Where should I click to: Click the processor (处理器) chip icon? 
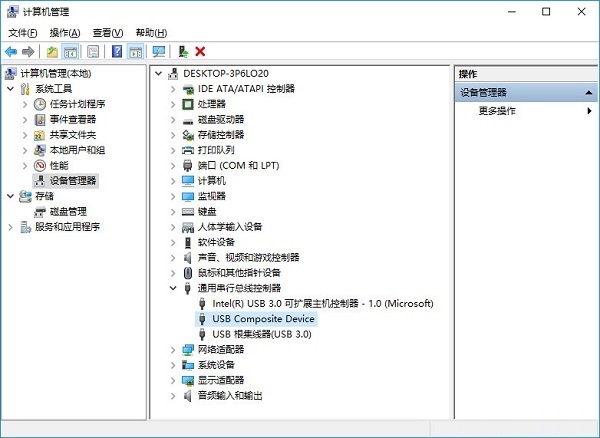click(x=188, y=104)
